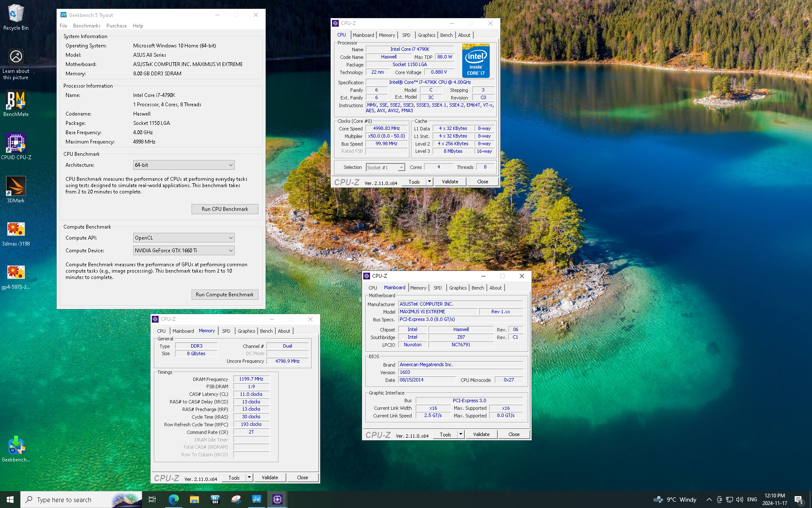Open the Purchase menu in Geekbench

tap(117, 26)
